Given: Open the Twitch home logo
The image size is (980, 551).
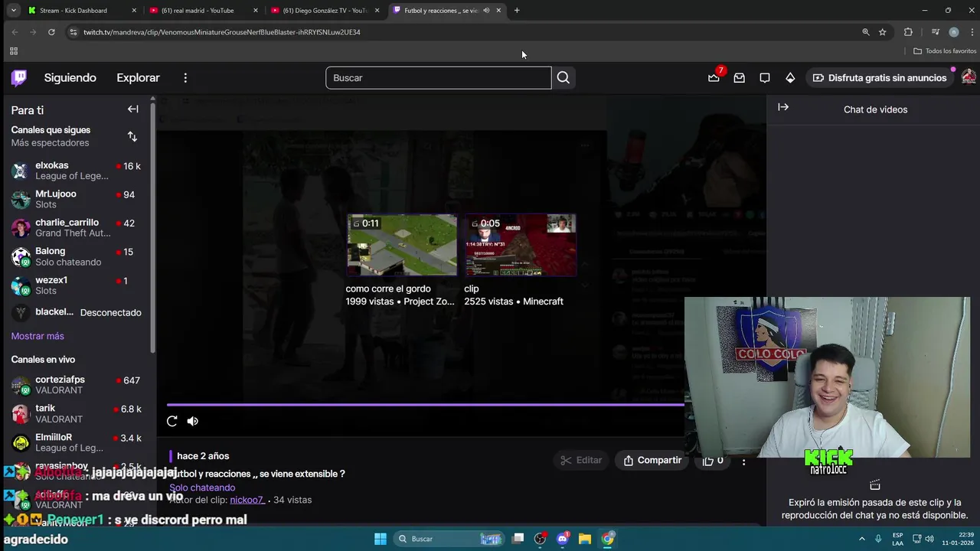Looking at the screenshot, I should click(x=19, y=77).
